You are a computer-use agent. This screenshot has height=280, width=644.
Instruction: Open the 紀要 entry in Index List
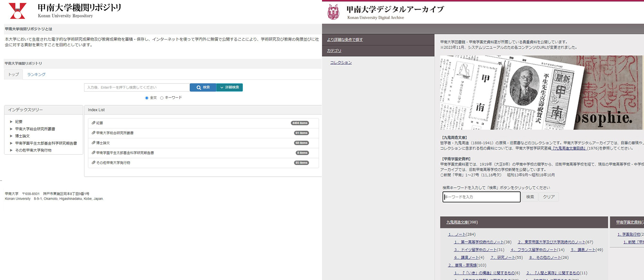point(99,123)
